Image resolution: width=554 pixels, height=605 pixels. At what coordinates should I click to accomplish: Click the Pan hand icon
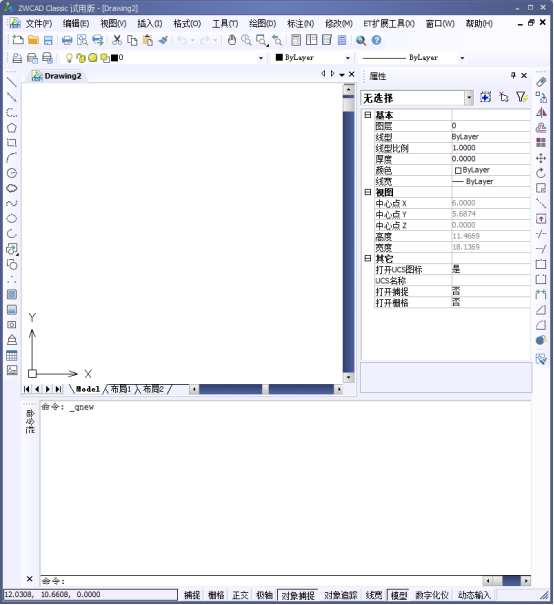click(231, 40)
